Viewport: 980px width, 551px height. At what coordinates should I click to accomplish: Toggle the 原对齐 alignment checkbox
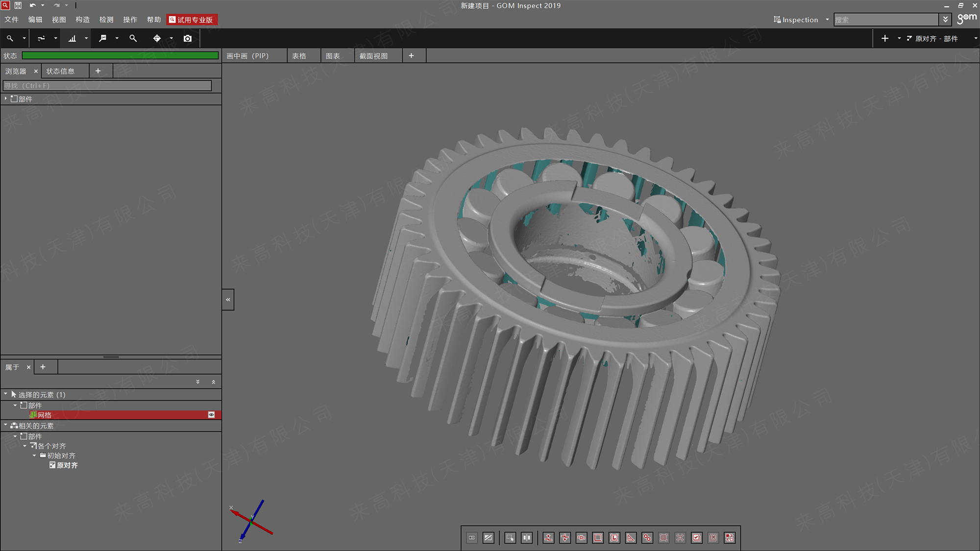tap(52, 465)
